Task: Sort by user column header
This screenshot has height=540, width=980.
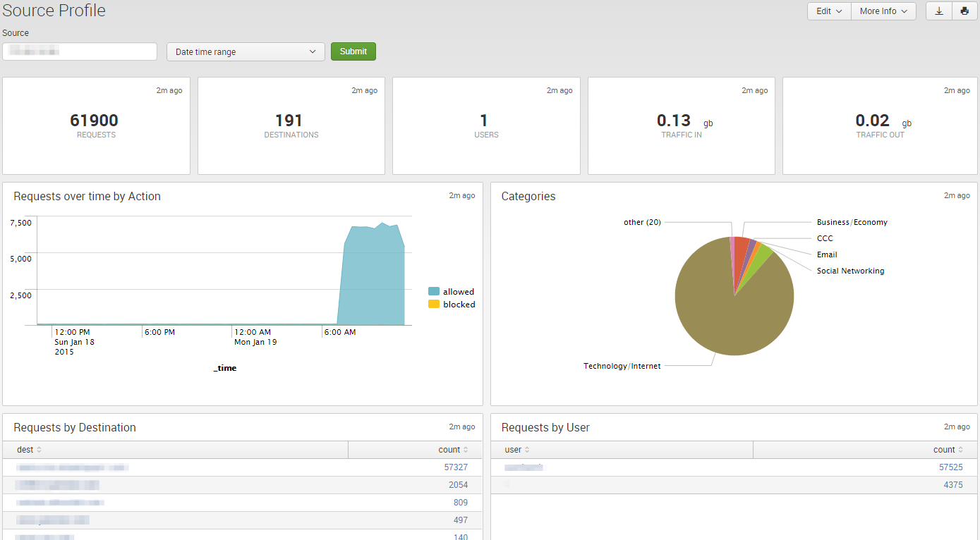Action: [x=517, y=450]
